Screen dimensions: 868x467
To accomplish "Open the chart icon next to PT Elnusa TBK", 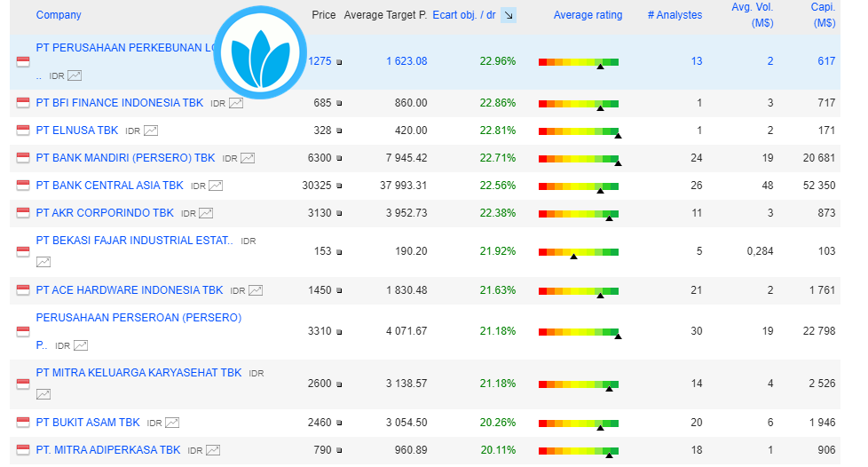I will coord(151,131).
